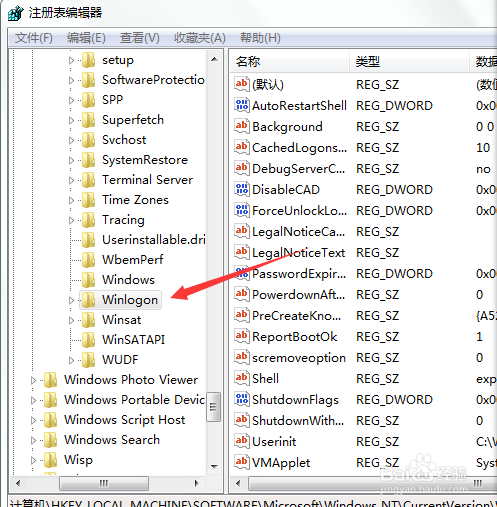Click the Userinit string value icon

[242, 441]
